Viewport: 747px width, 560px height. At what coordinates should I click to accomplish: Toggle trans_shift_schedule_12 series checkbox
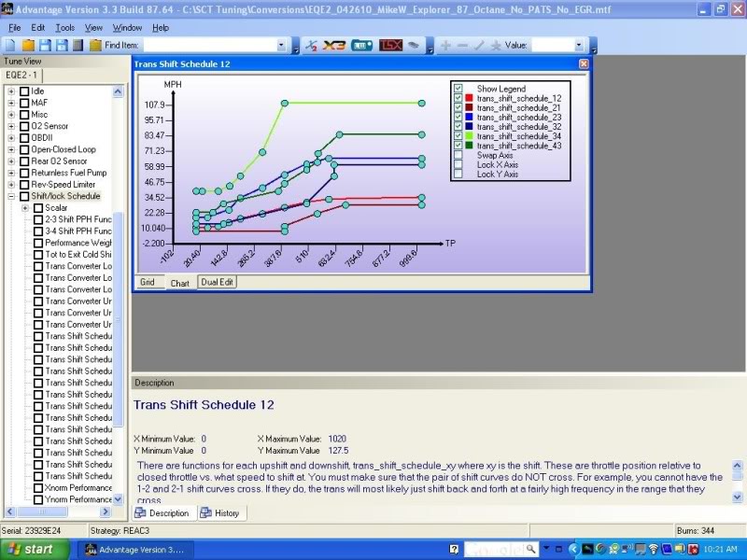click(458, 98)
